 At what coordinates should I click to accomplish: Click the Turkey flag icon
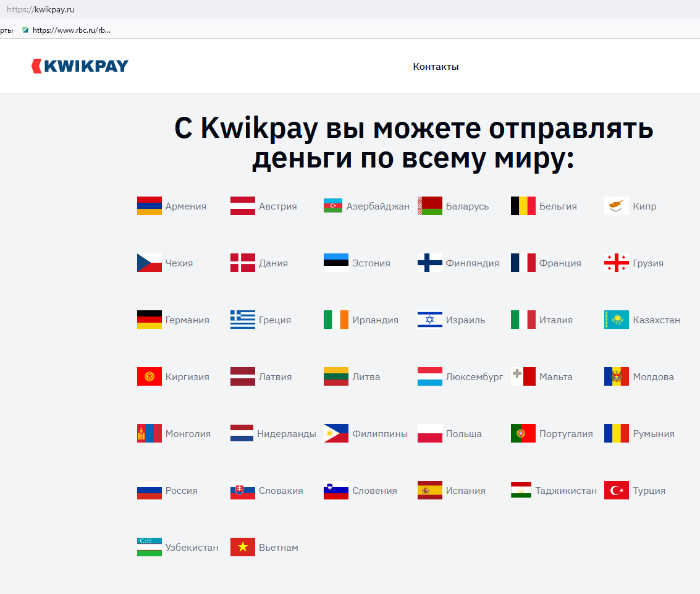[617, 490]
